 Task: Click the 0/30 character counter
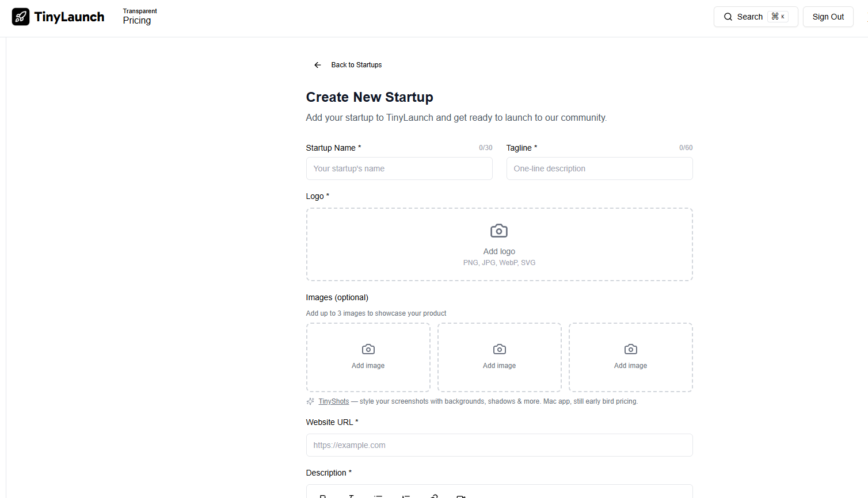point(486,148)
